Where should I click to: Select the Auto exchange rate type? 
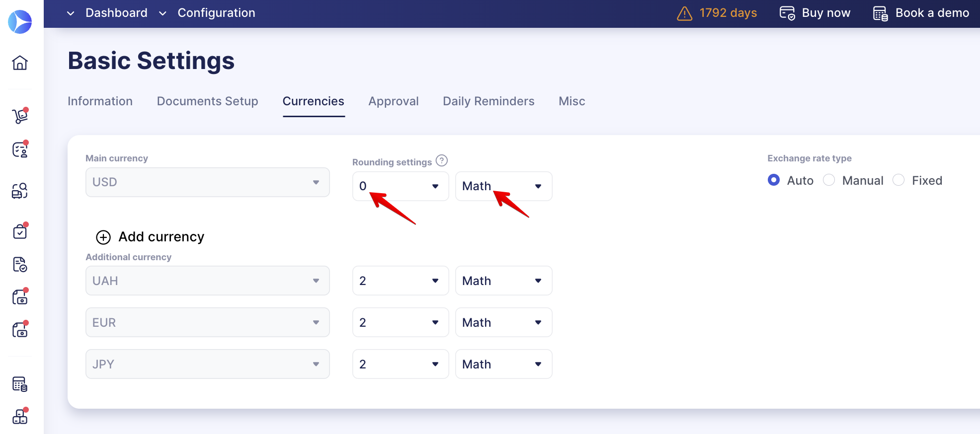pyautogui.click(x=774, y=180)
